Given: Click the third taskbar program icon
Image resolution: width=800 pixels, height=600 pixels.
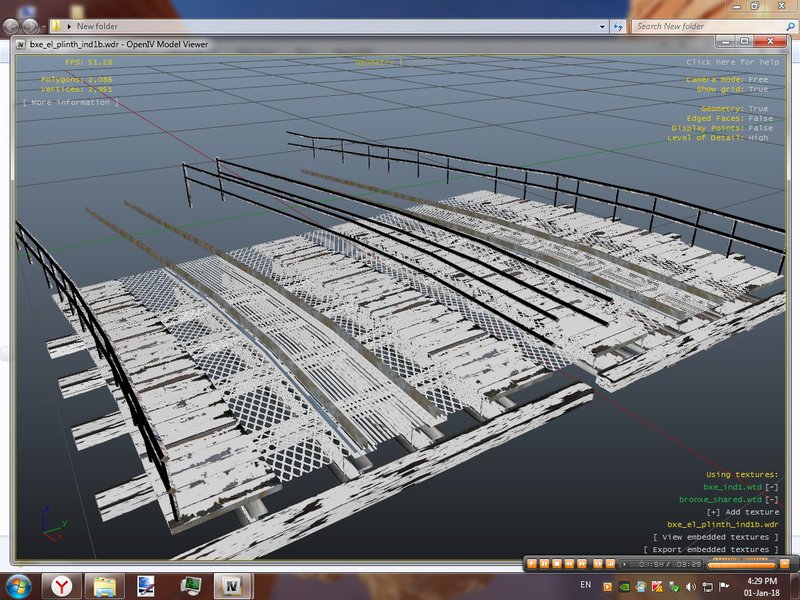Looking at the screenshot, I should tap(146, 587).
